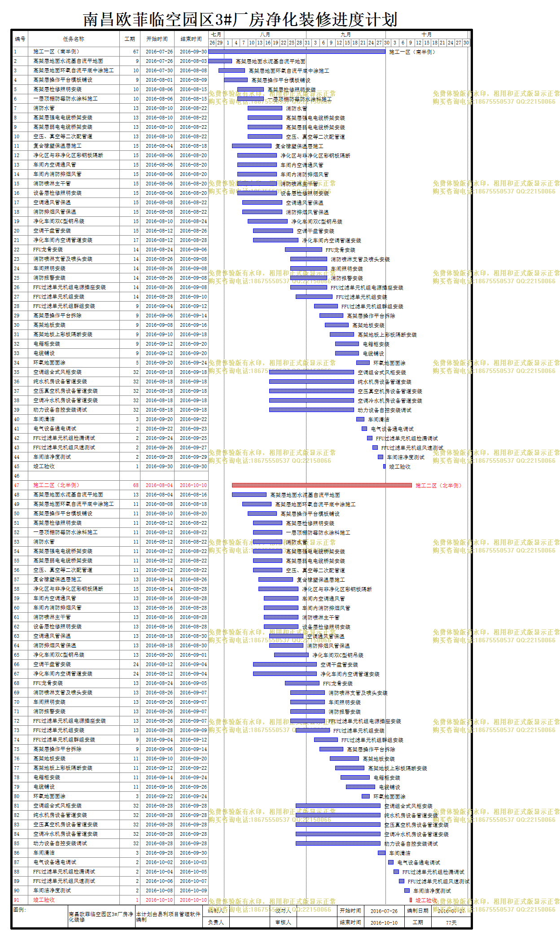The width and height of the screenshot is (560, 939).
Task: Select row 47 task name 施工二区（北半侧）
Action: click(x=56, y=485)
